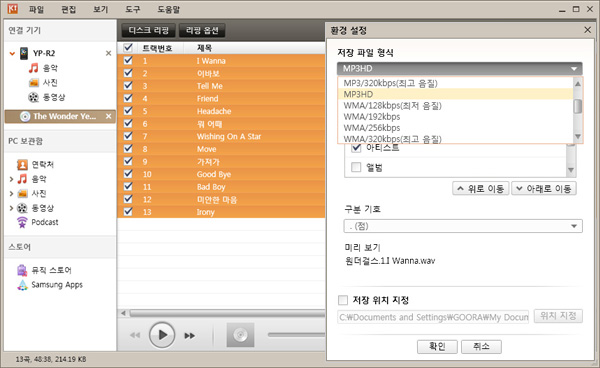Skip to the next track
The width and height of the screenshot is (600, 368).
[190, 335]
